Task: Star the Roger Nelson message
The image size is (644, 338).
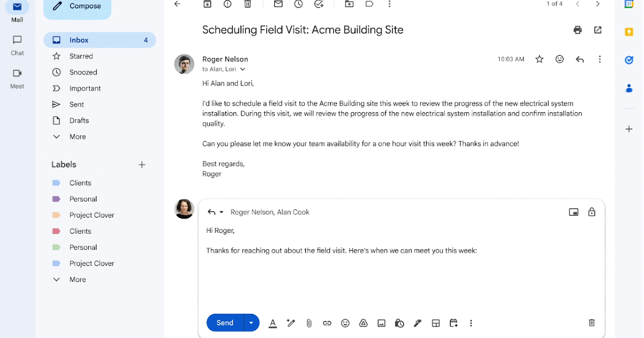Action: coord(539,59)
